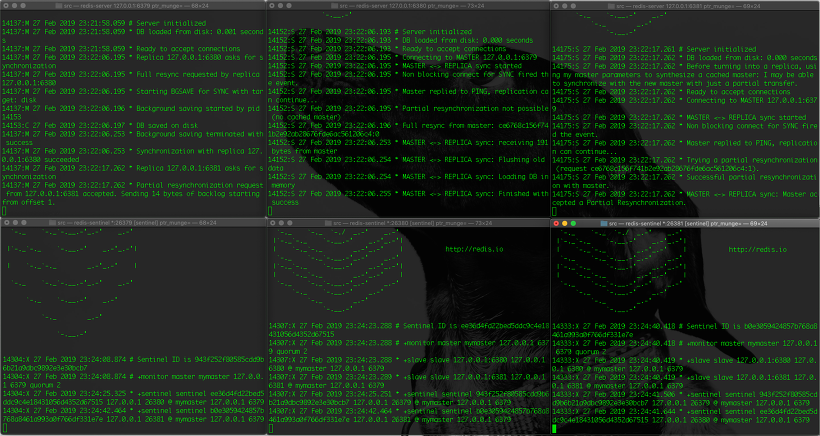Click 'Server initialized' line in 6381 window
This screenshot has height=436, width=820.
[x=654, y=49]
